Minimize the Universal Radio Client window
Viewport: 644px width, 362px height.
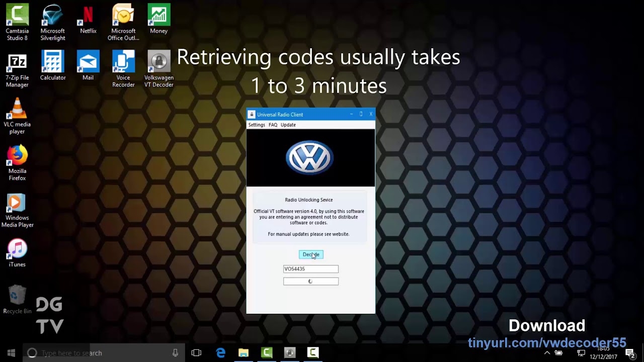351,114
